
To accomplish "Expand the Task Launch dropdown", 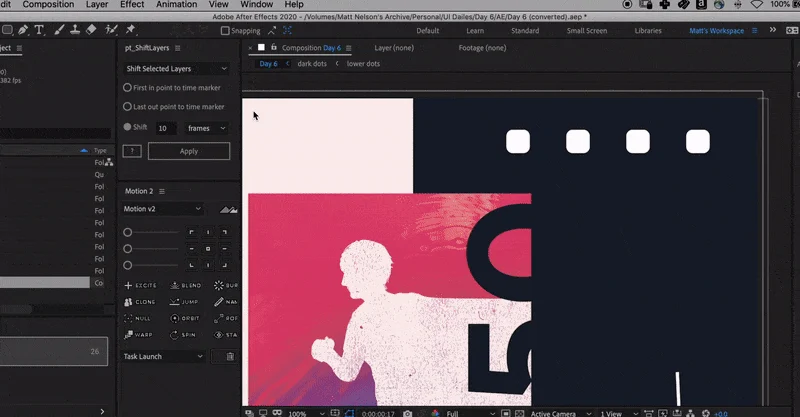I will 163,356.
